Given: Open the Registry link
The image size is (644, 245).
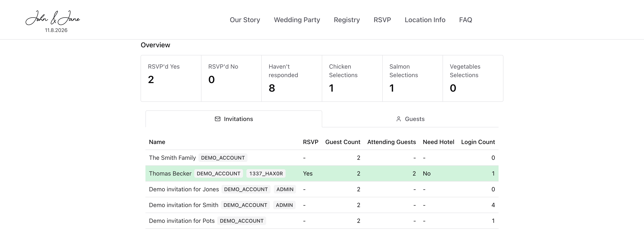Looking at the screenshot, I should point(346,20).
